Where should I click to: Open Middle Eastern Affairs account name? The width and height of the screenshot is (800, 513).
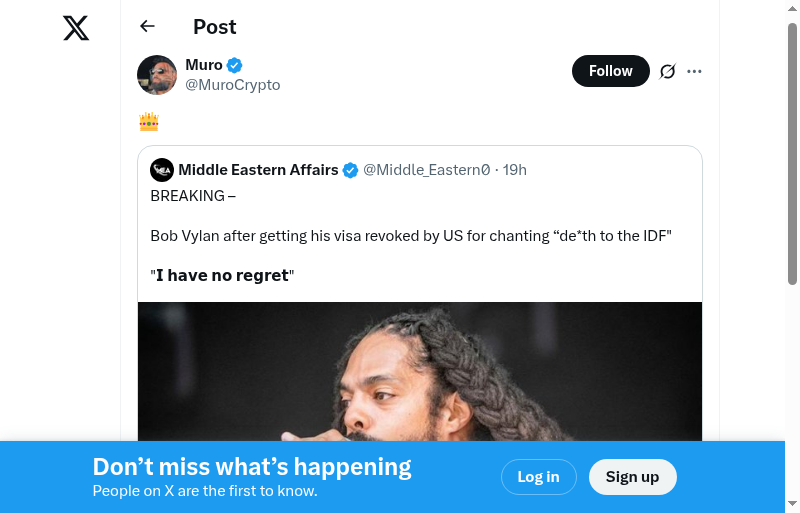(x=258, y=170)
